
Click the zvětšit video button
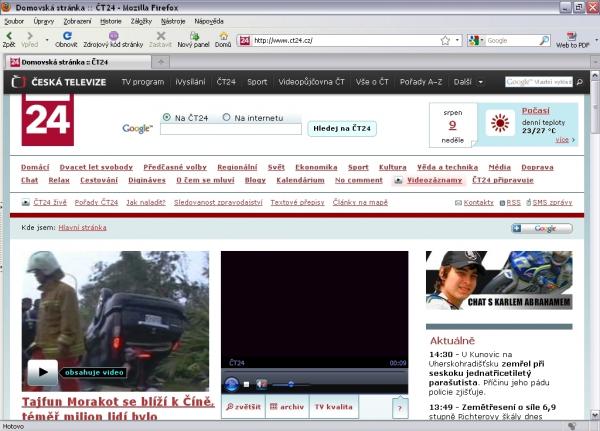tap(243, 407)
